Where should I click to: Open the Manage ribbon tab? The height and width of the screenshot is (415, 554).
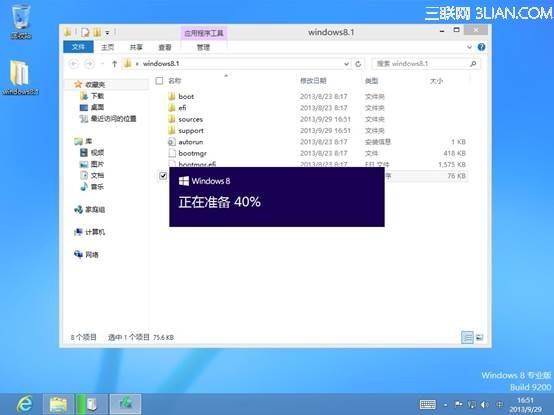(x=203, y=47)
